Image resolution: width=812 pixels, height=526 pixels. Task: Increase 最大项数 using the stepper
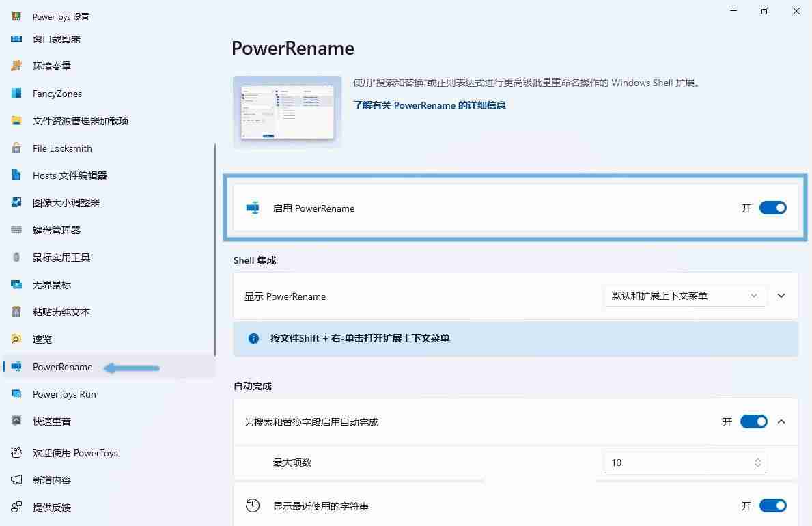[x=757, y=458]
